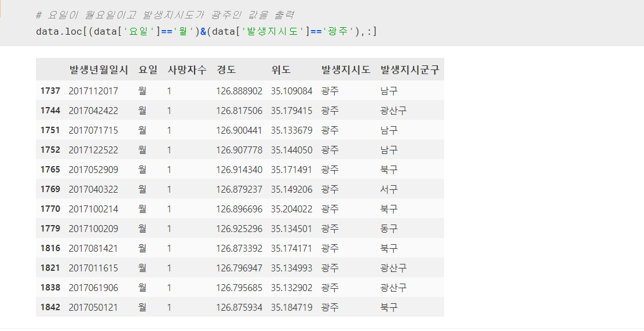Click date value 2017052909

[x=93, y=170]
